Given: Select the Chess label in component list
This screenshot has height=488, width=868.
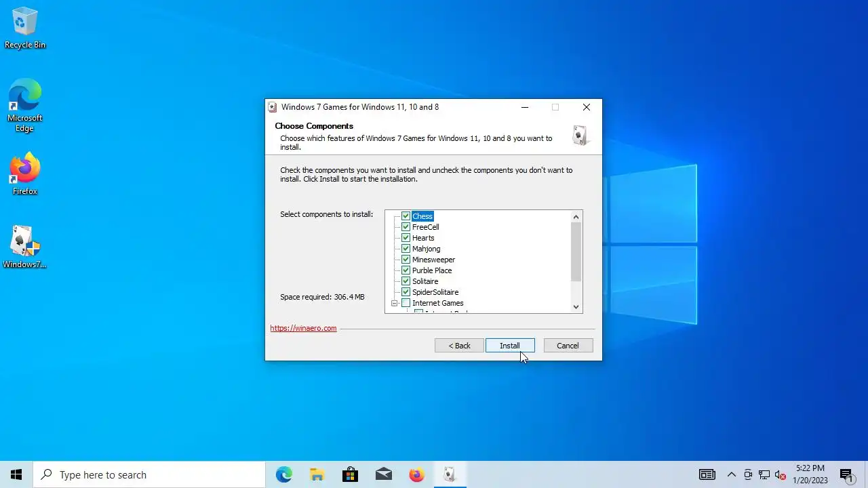Looking at the screenshot, I should (422, 216).
